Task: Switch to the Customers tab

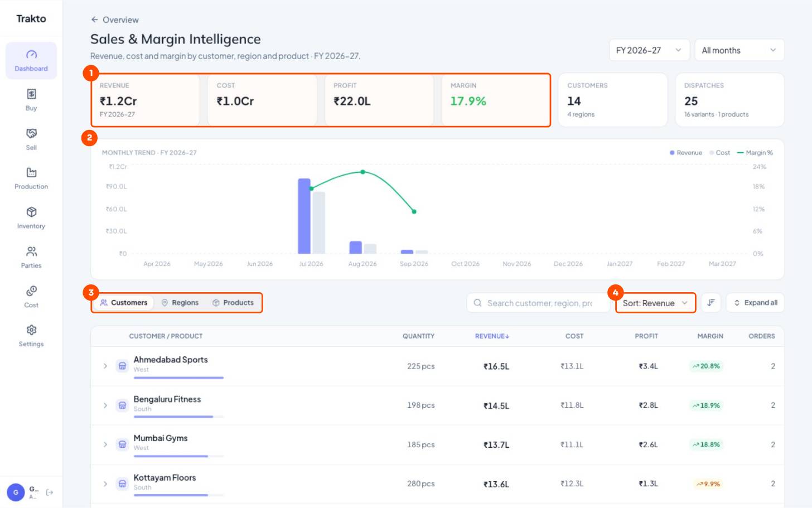Action: 124,303
